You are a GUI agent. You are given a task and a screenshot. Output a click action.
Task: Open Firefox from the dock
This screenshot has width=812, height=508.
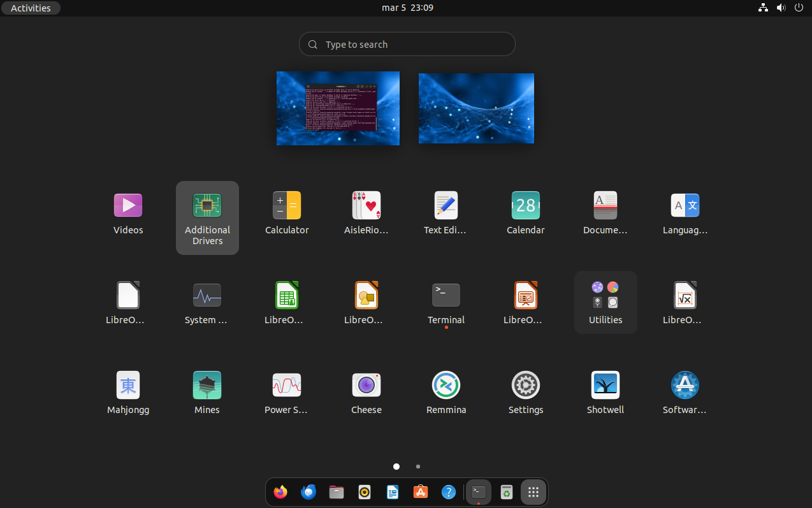pyautogui.click(x=280, y=492)
